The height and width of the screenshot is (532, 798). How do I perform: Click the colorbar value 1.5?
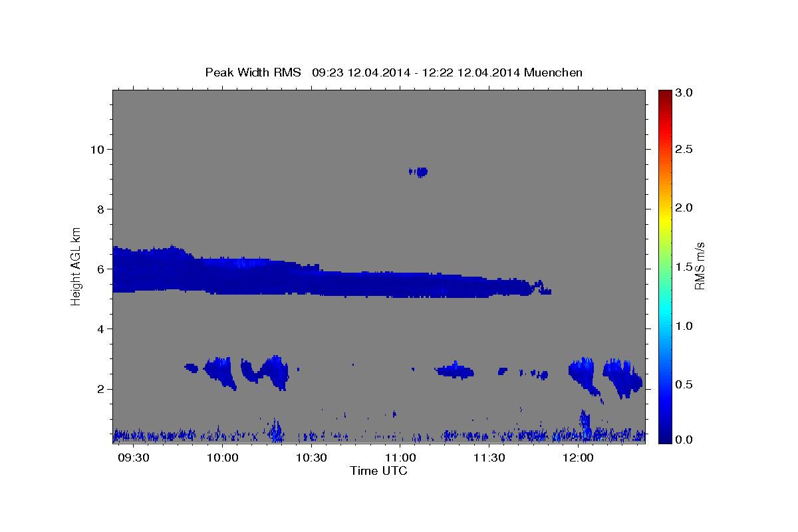pyautogui.click(x=684, y=267)
